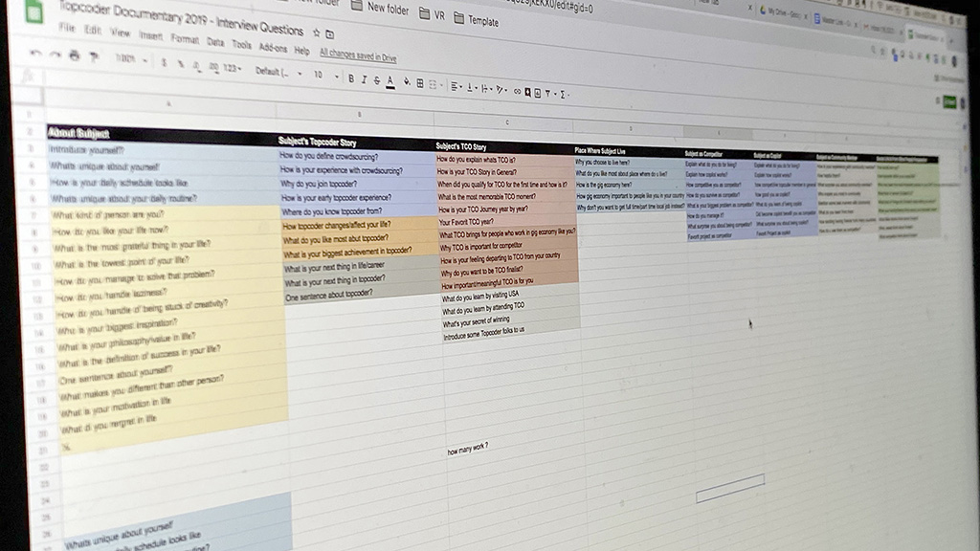This screenshot has height=551, width=980.
Task: Open the fill color picker
Action: pos(407,82)
